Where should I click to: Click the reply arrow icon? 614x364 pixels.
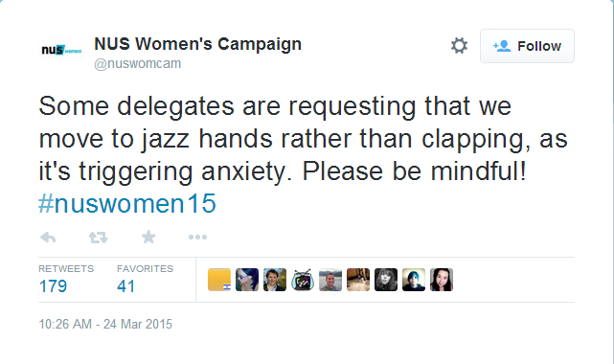48,238
